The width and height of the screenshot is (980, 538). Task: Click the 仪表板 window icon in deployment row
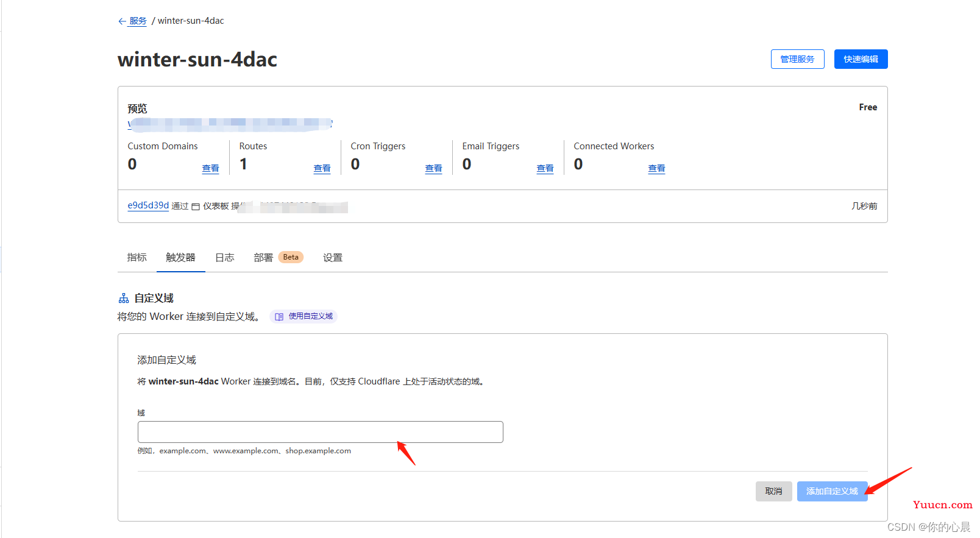[196, 207]
